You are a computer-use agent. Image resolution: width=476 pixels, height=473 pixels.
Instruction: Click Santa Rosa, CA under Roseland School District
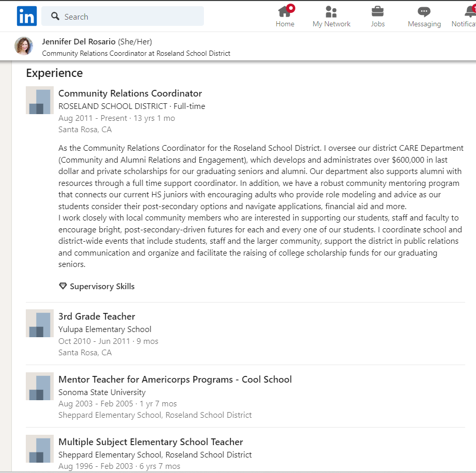point(85,130)
